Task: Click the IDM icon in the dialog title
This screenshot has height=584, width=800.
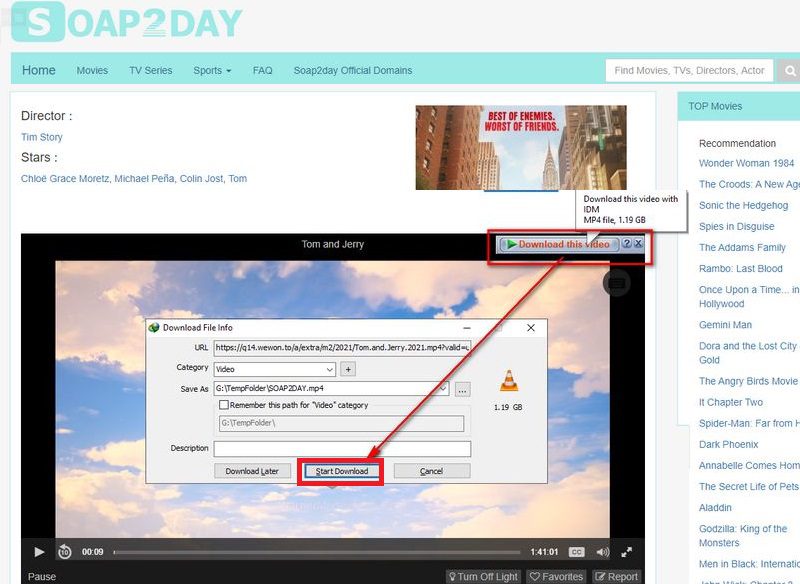Action: tap(154, 327)
